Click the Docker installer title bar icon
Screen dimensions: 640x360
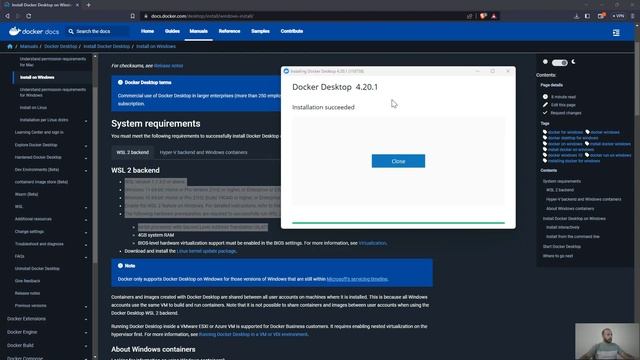286,71
